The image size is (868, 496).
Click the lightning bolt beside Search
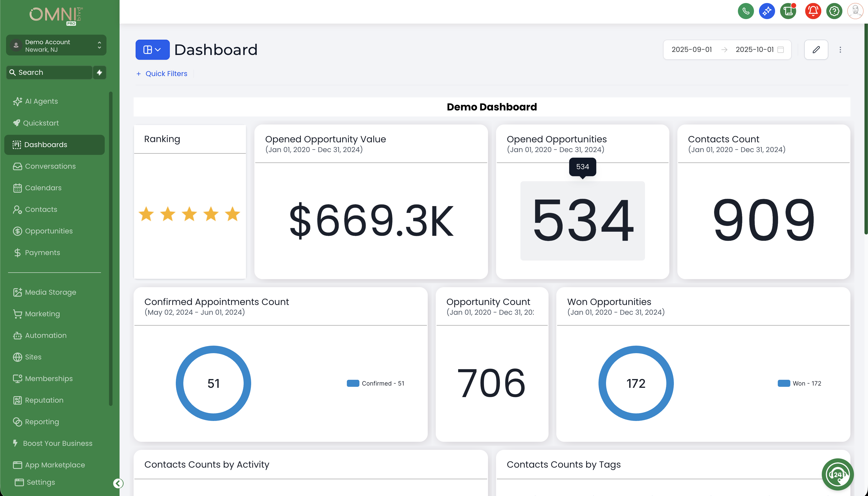click(x=99, y=73)
